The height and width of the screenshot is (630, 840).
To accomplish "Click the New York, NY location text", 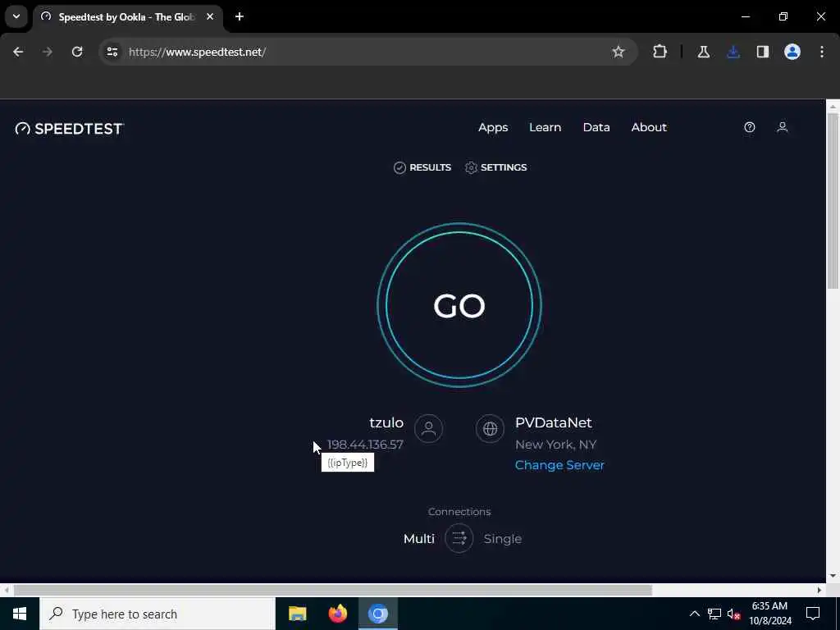I will (555, 445).
